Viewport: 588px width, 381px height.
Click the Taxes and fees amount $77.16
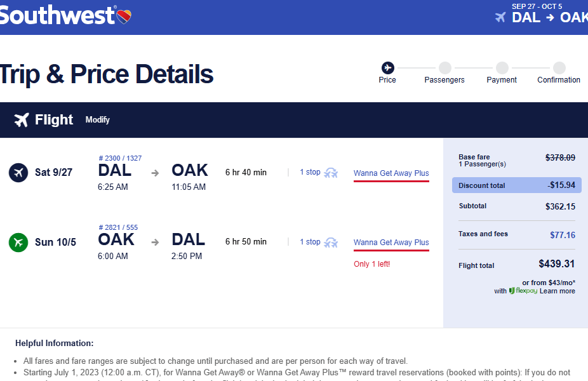tap(563, 235)
